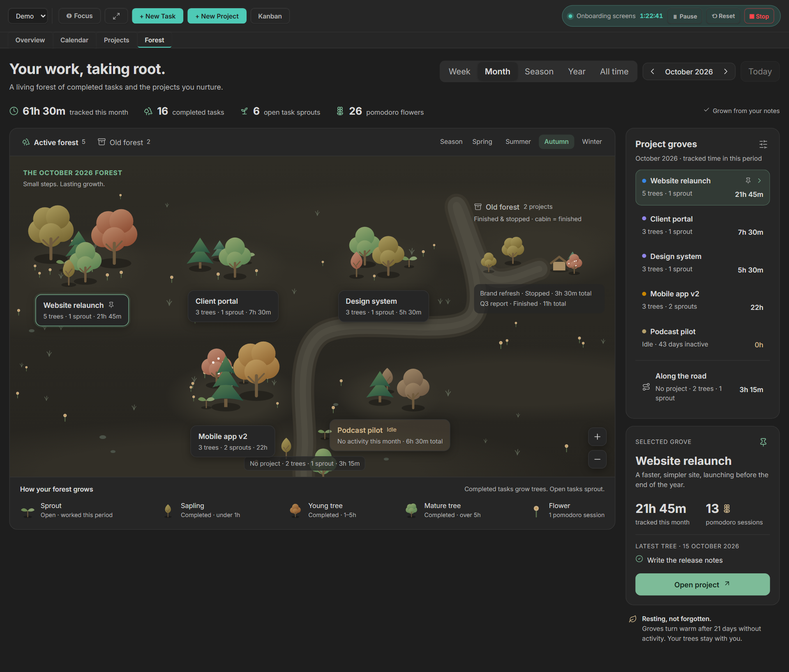Zoom out the forest with minus button
The image size is (789, 672).
(598, 459)
